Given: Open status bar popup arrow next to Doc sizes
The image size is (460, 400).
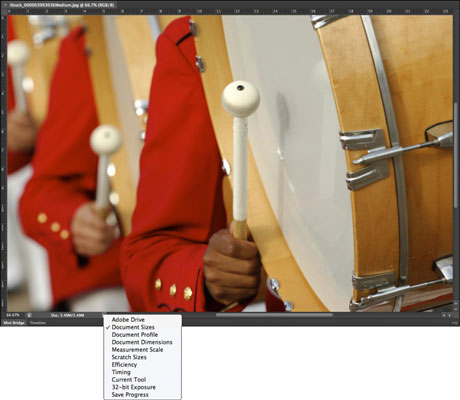Looking at the screenshot, I should tap(104, 314).
